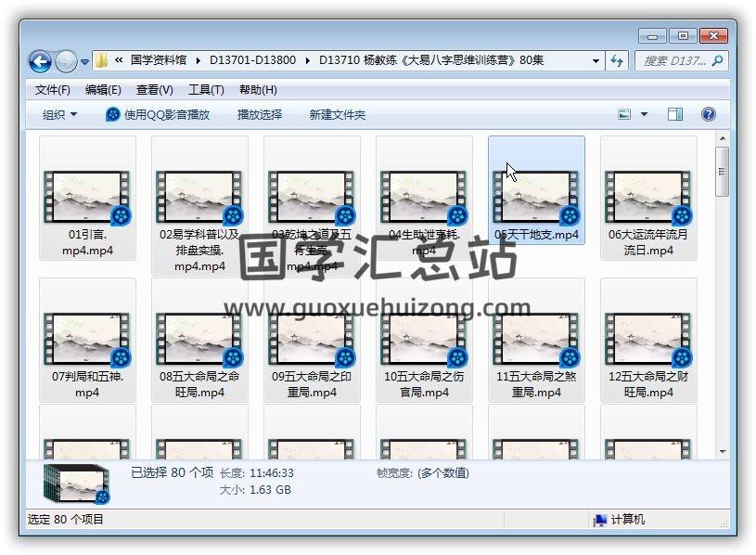Select video 10五大命局之伤官局.mp4
Screen dimensions: 756x555
[x=424, y=341]
